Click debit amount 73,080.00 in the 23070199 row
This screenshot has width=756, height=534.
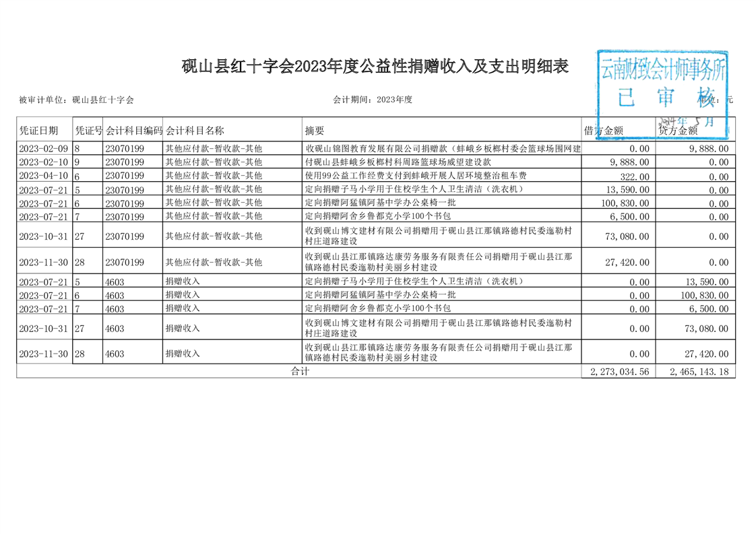[628, 236]
